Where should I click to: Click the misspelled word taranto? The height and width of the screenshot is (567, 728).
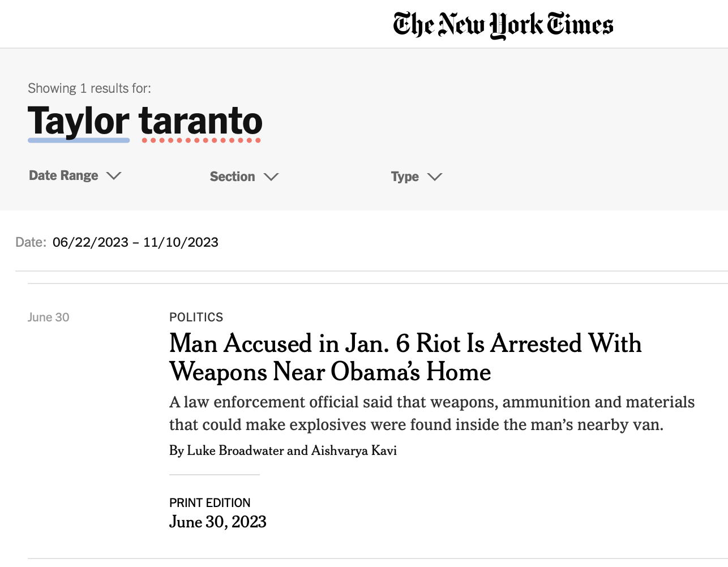click(201, 121)
